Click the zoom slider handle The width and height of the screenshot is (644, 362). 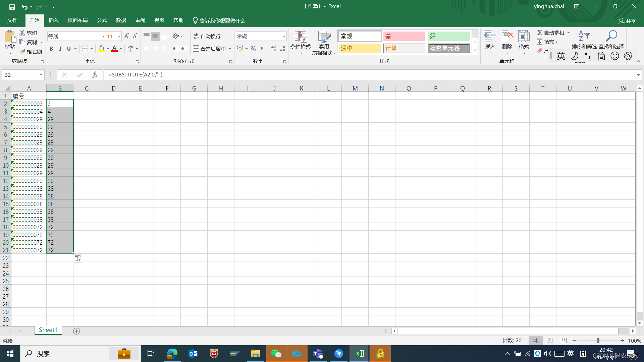click(x=598, y=341)
